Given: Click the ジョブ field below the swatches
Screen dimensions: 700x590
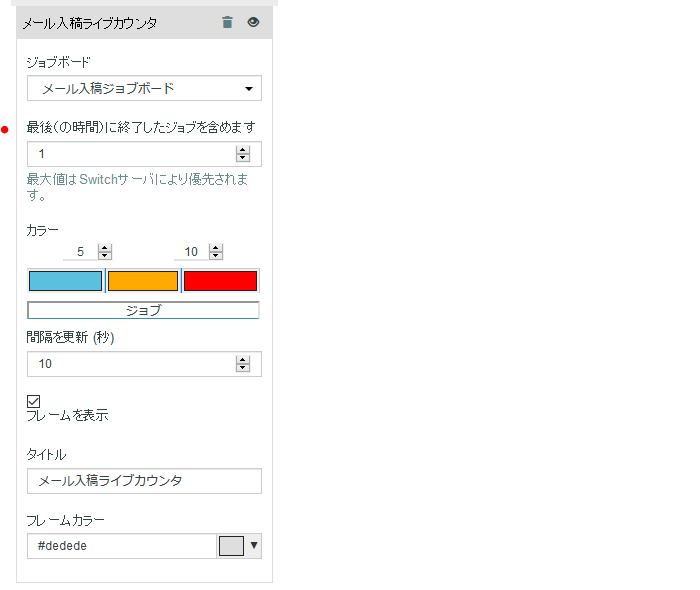Looking at the screenshot, I should point(143,310).
